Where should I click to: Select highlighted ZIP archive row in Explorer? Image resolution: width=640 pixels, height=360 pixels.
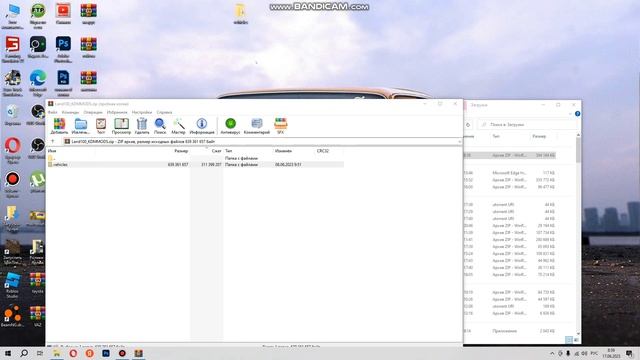(x=510, y=156)
